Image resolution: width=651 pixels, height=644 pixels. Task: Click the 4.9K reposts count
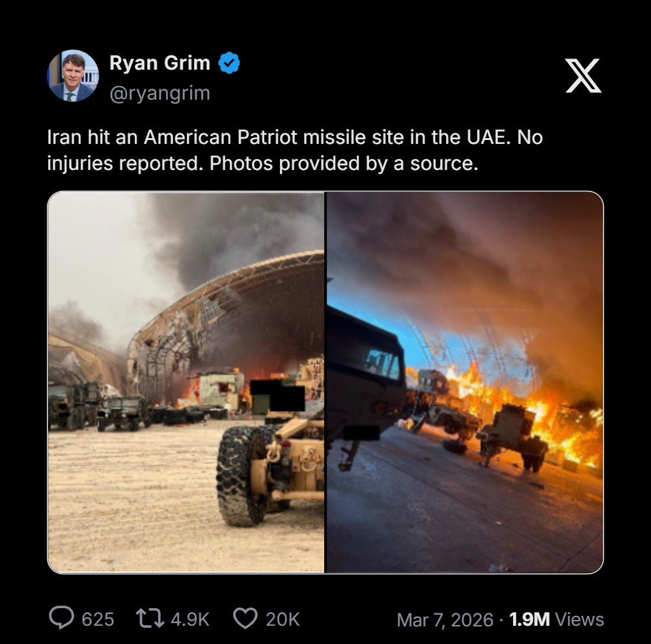coord(189,619)
